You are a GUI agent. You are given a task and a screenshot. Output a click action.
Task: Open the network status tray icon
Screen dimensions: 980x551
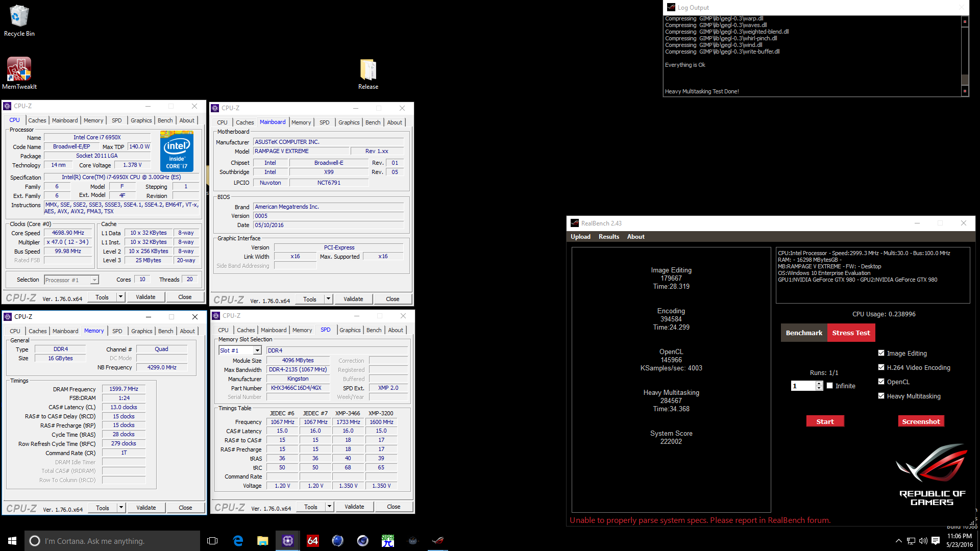911,541
